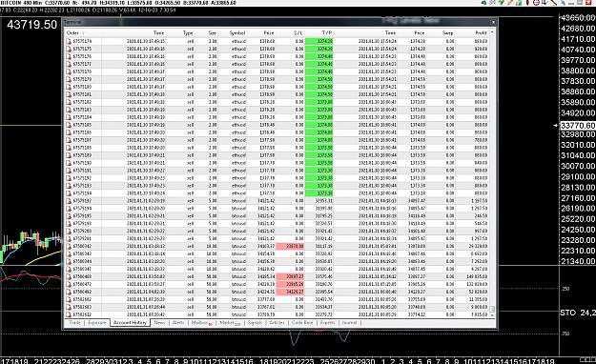Open the Journal tab
The image size is (596, 364).
pyautogui.click(x=349, y=323)
